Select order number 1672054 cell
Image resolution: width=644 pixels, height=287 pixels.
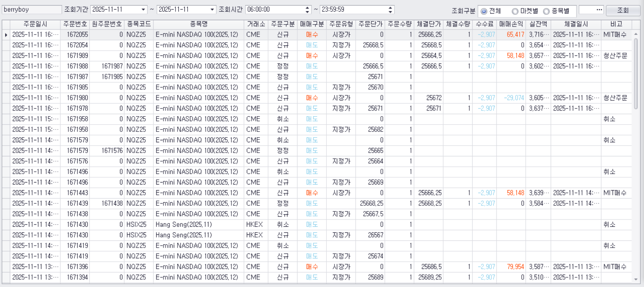pyautogui.click(x=75, y=45)
